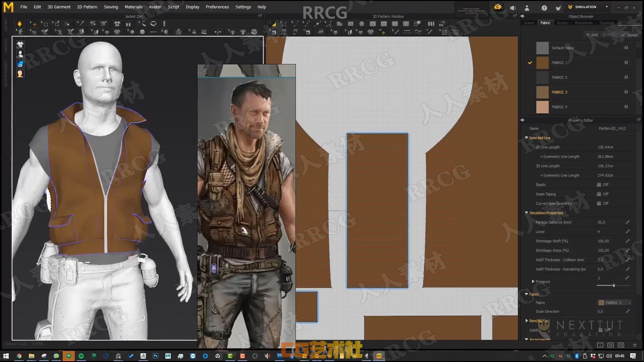The height and width of the screenshot is (362, 644).
Task: Switch to the Buttonhole tab
Action: [x=583, y=23]
